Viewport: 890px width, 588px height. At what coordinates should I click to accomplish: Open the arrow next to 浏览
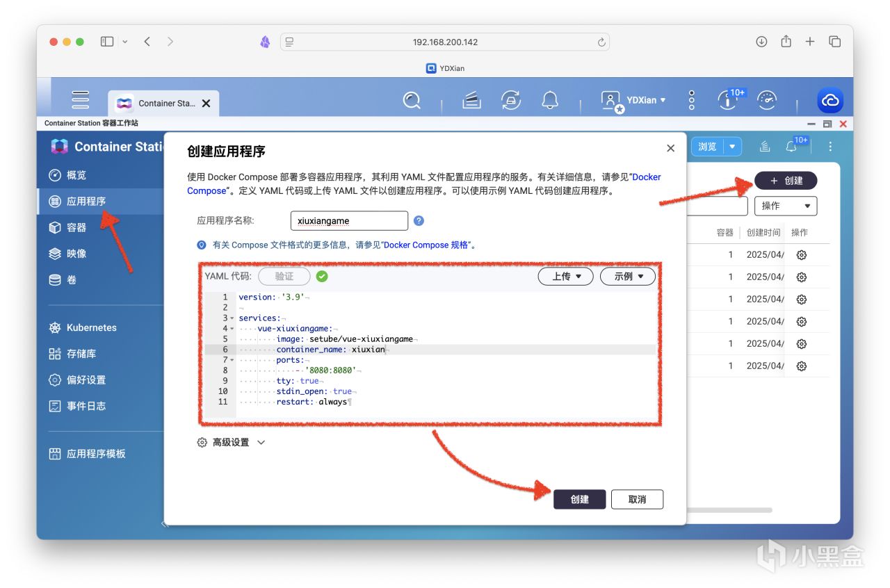[733, 147]
